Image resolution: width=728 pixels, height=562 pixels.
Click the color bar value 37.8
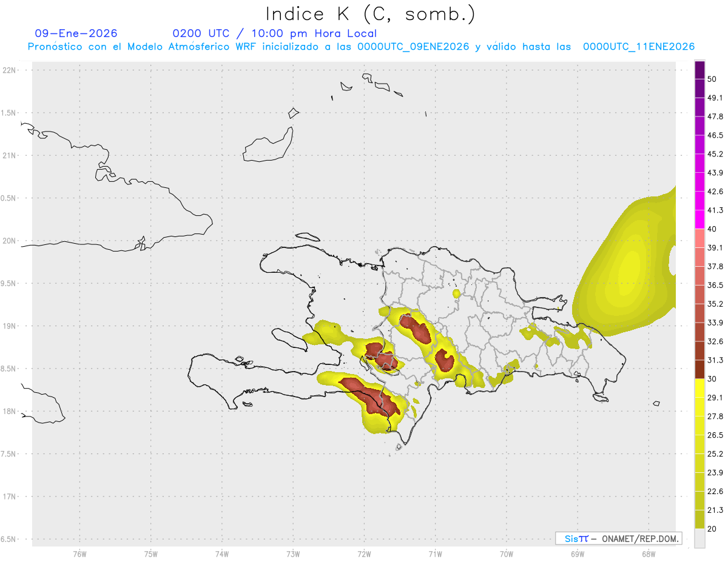click(715, 266)
